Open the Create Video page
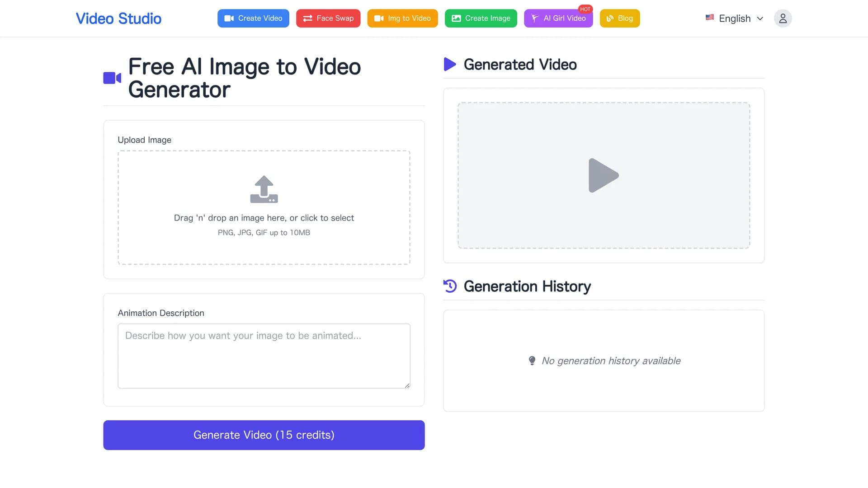868x488 pixels. point(253,19)
